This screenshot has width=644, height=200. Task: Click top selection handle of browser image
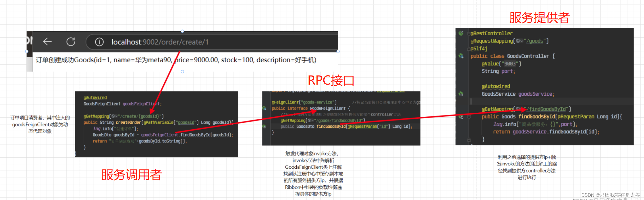click(x=182, y=31)
